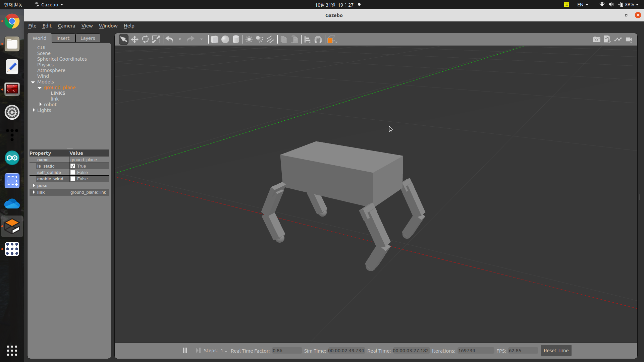Viewport: 644px width, 362px height.
Task: Expand the Lights tree node
Action: [x=34, y=110]
